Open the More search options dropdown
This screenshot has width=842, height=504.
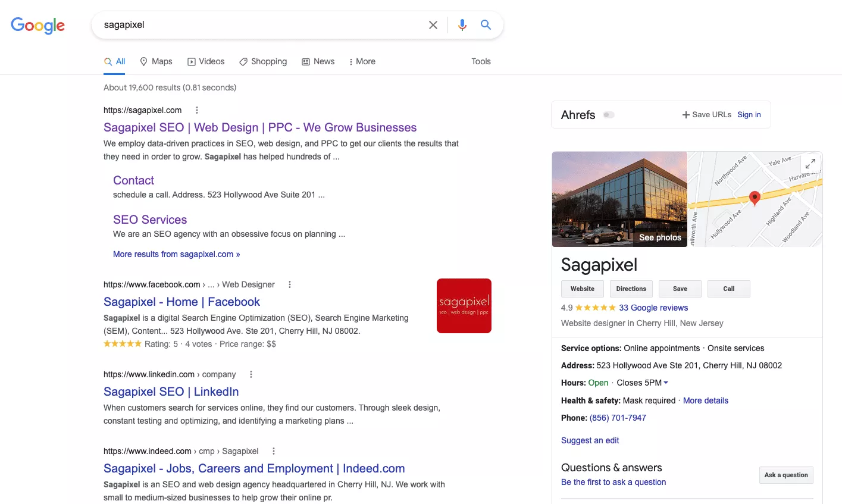tap(362, 61)
